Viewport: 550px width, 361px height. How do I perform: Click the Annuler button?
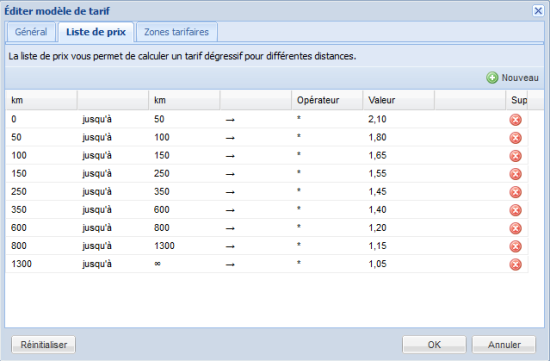[x=504, y=345]
